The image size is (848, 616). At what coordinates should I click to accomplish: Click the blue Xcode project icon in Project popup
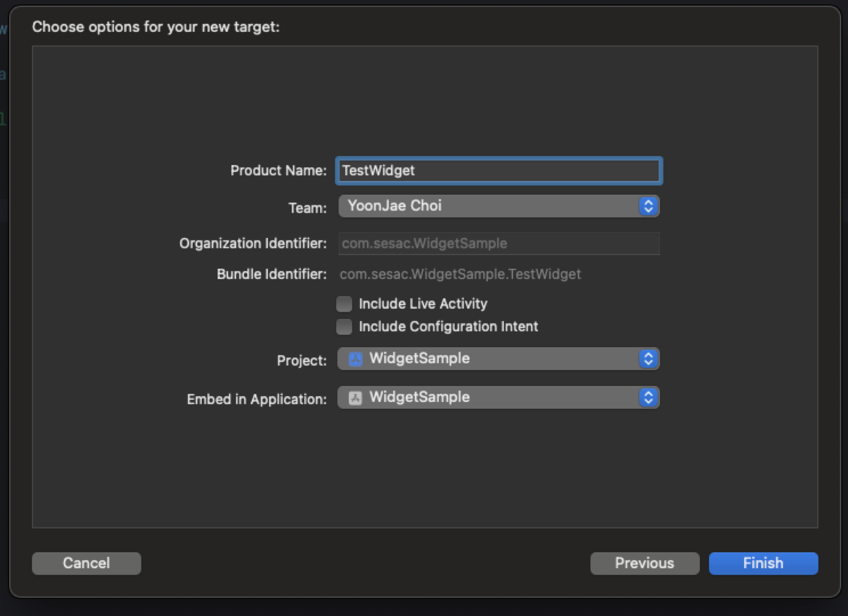click(355, 359)
